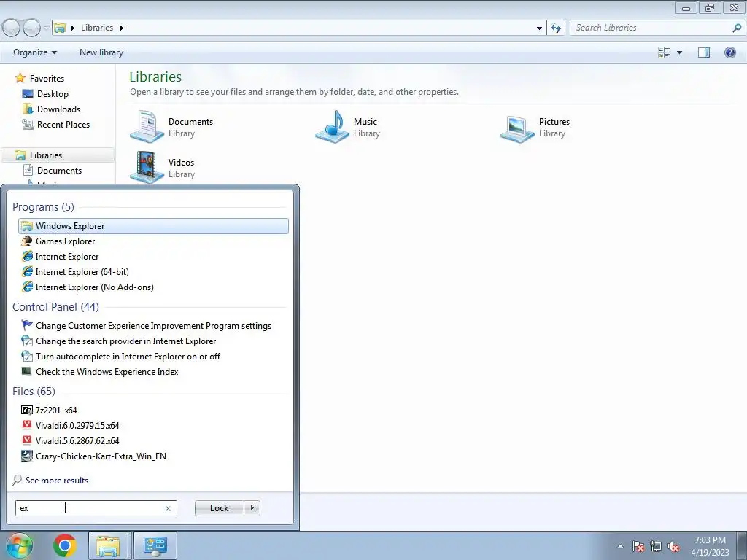Toggle the preview pane button
Screen dimensions: 747x560
click(x=704, y=52)
